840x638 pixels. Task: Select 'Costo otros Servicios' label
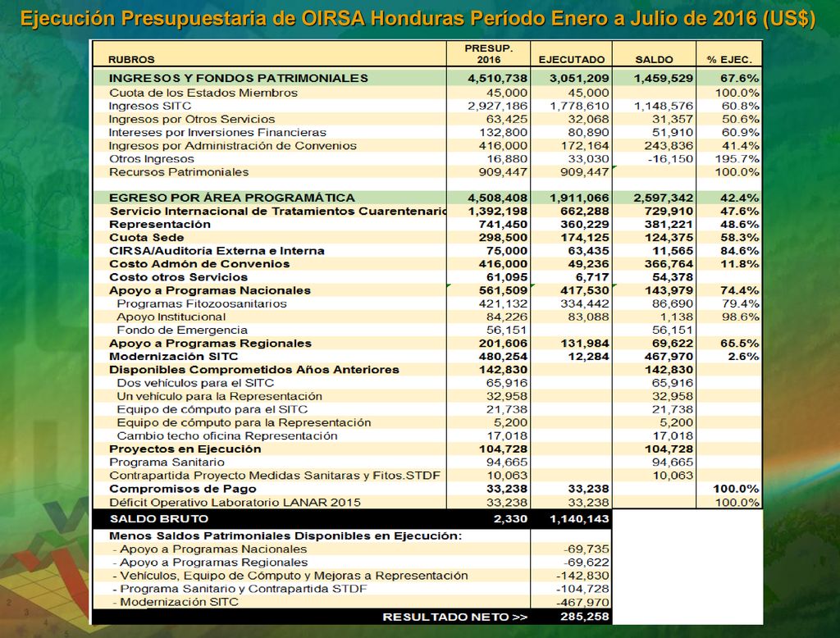pos(178,277)
